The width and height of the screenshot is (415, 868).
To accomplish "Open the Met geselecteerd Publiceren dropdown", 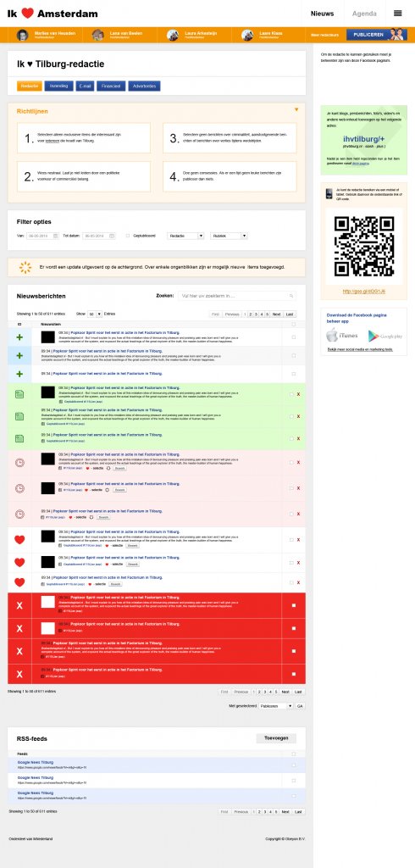I will click(275, 706).
